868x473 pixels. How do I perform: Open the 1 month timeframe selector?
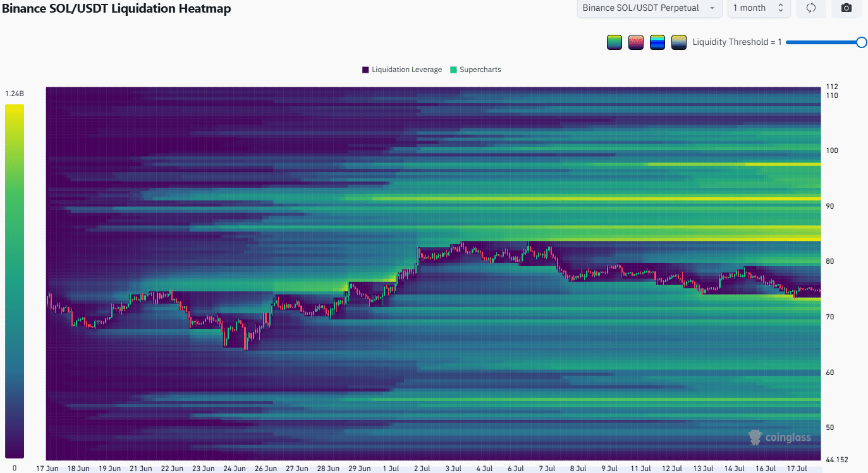[x=759, y=8]
